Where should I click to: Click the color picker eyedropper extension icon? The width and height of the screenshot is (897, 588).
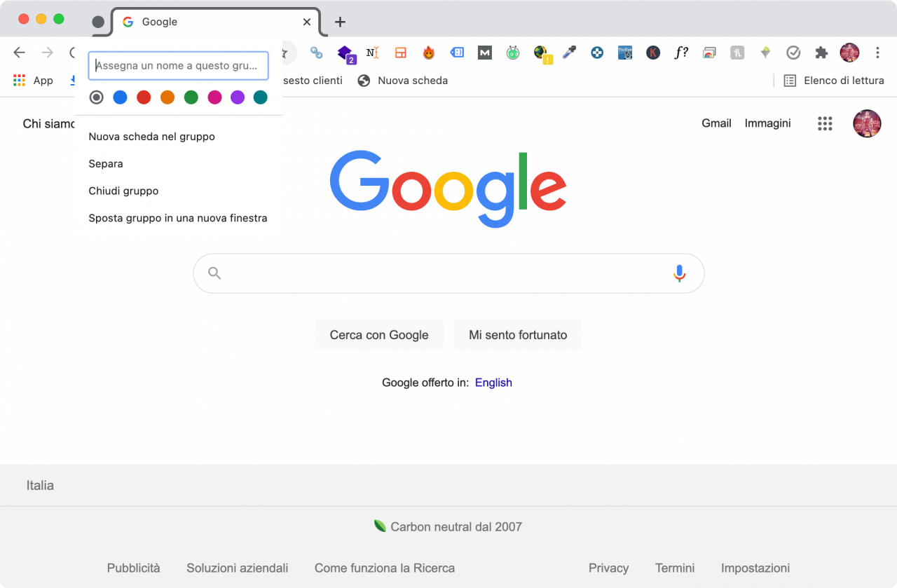[569, 53]
